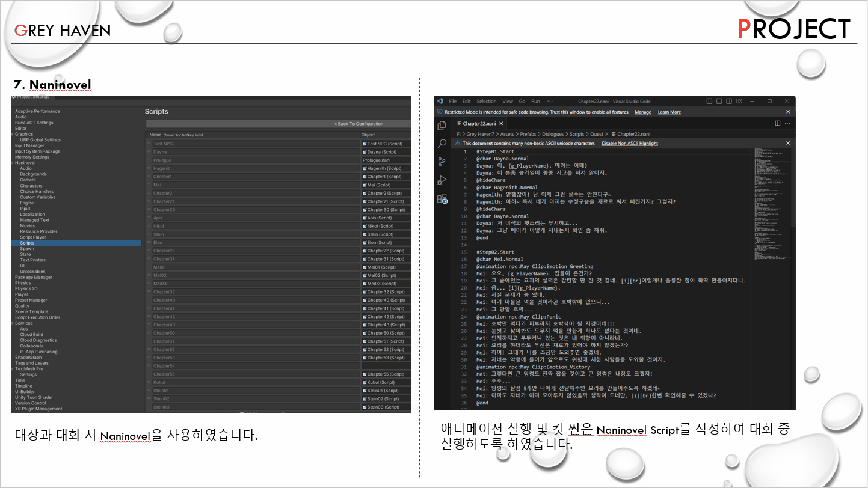Toggle primary side bar layout icon in VS Code
Image resolution: width=868 pixels, height=488 pixels.
click(709, 101)
